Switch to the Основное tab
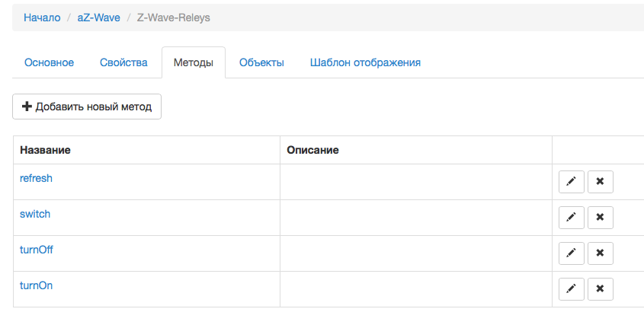This screenshot has height=328, width=644. click(49, 62)
